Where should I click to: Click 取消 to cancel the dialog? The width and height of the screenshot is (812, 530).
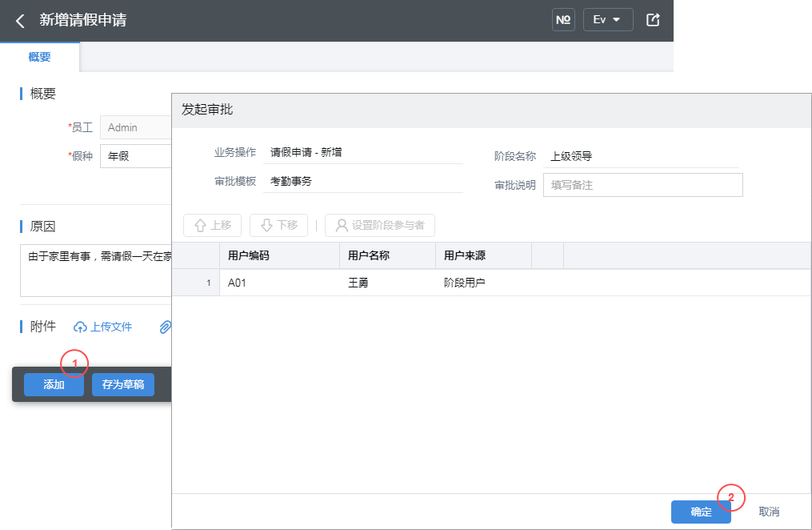[769, 512]
